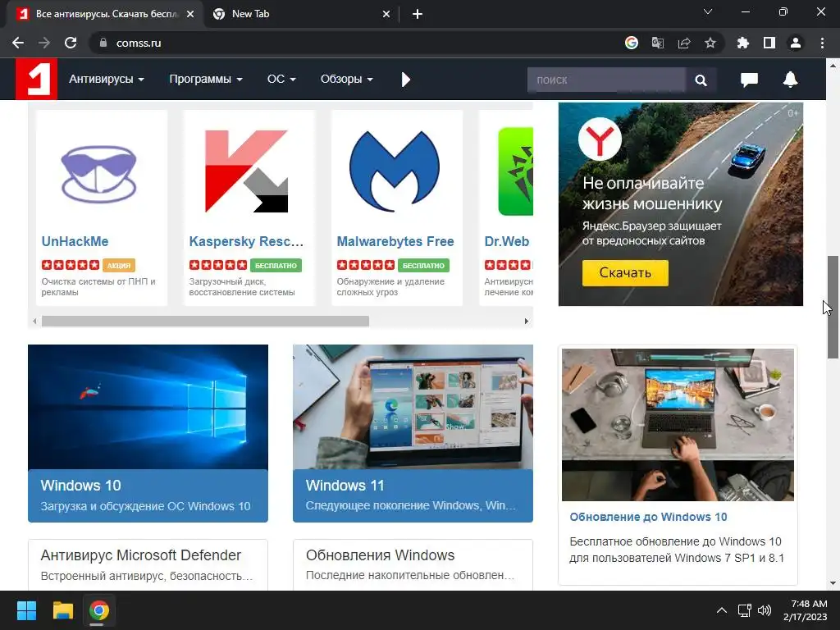Open the Chrome profile icon

796,43
